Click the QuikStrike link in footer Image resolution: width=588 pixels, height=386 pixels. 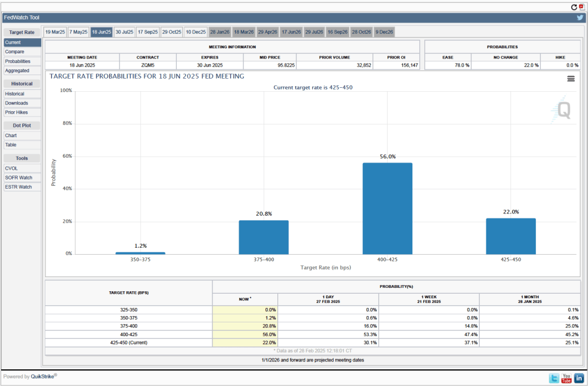(43, 377)
